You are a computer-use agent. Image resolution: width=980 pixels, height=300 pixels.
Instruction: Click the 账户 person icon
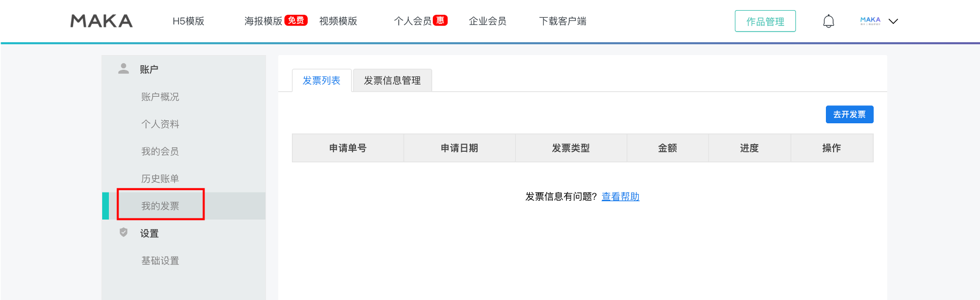(x=124, y=69)
